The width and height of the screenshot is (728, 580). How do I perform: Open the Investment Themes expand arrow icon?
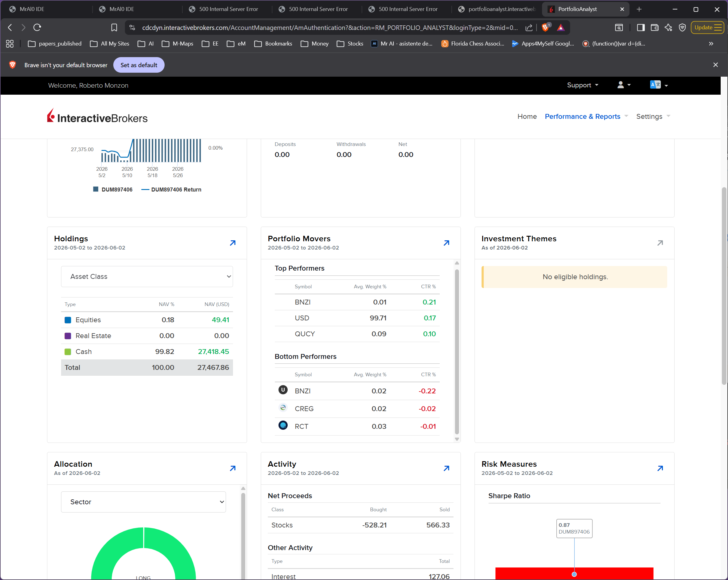coord(660,243)
